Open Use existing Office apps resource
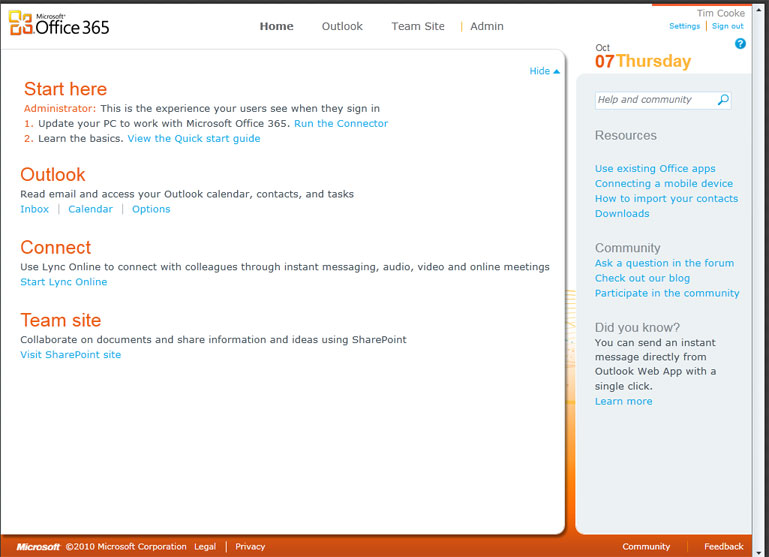The height and width of the screenshot is (557, 769). click(x=655, y=169)
